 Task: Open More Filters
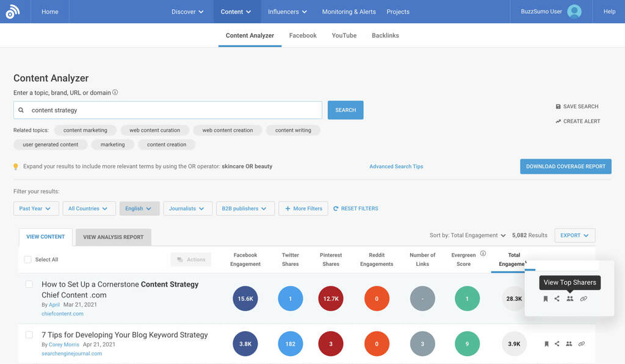click(x=303, y=209)
